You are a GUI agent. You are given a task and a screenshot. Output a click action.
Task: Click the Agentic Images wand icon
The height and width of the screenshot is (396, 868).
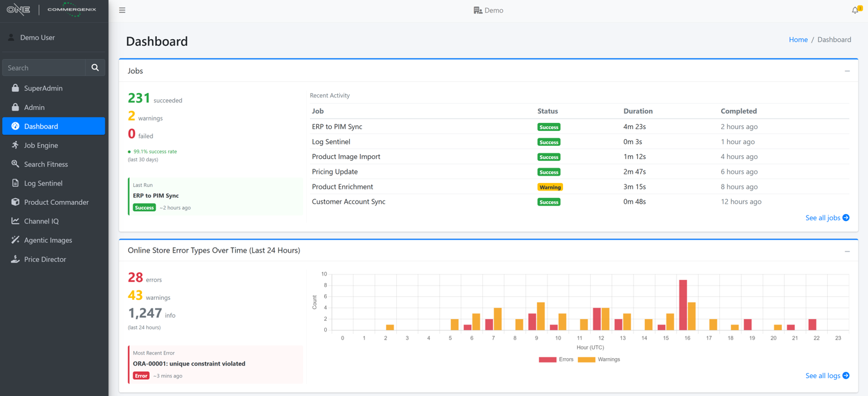pos(15,240)
